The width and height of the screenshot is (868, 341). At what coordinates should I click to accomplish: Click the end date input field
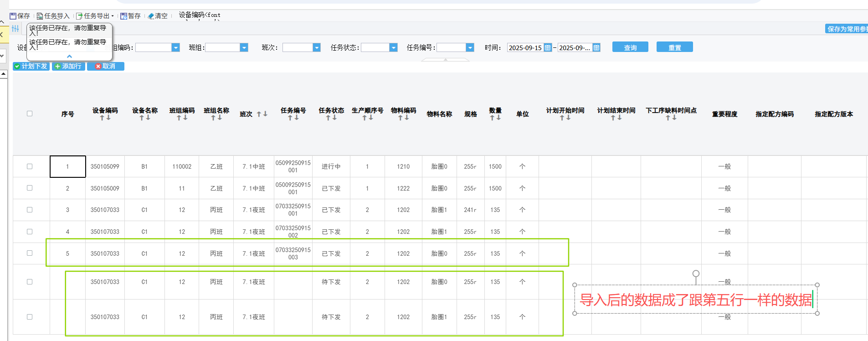575,47
